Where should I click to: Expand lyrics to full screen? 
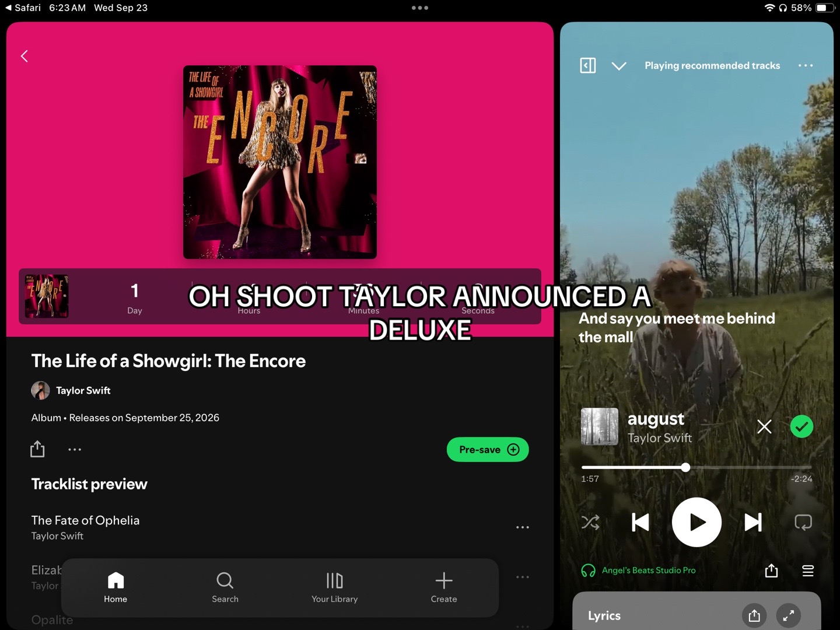[789, 615]
